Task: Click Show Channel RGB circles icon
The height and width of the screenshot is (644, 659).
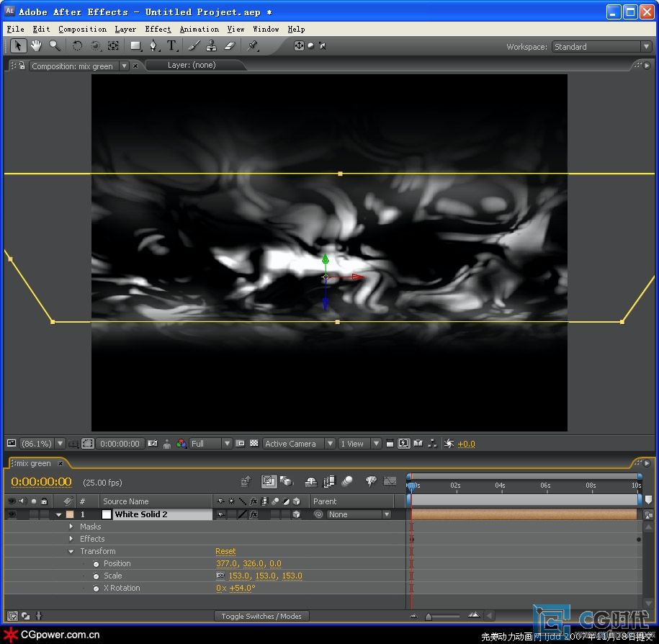Action: coord(181,444)
